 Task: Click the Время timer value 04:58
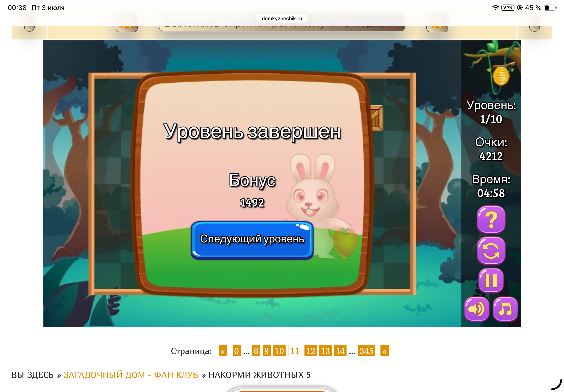pyautogui.click(x=491, y=193)
